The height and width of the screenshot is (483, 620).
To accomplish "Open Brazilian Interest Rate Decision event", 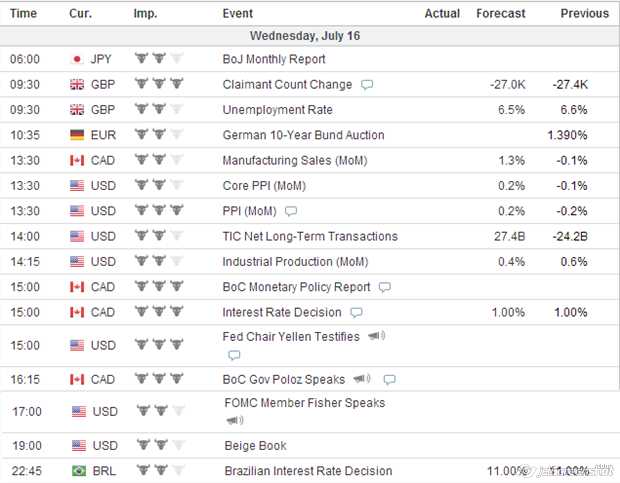I will click(x=308, y=471).
